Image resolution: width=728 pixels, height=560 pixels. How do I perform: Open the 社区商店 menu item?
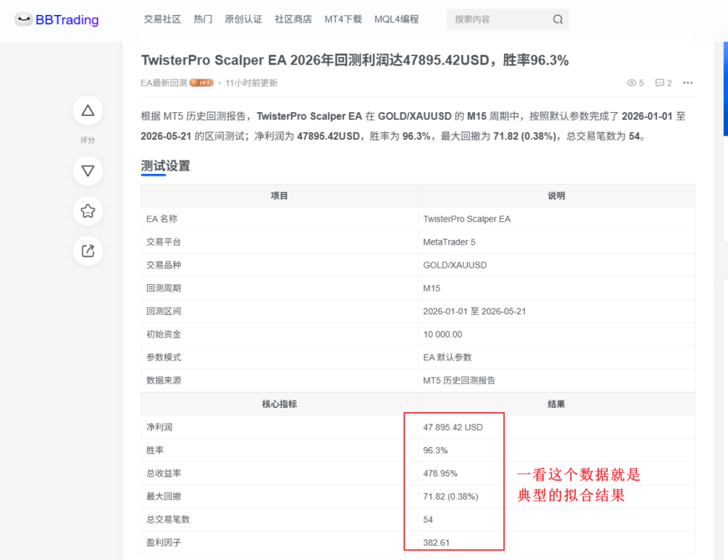[294, 19]
